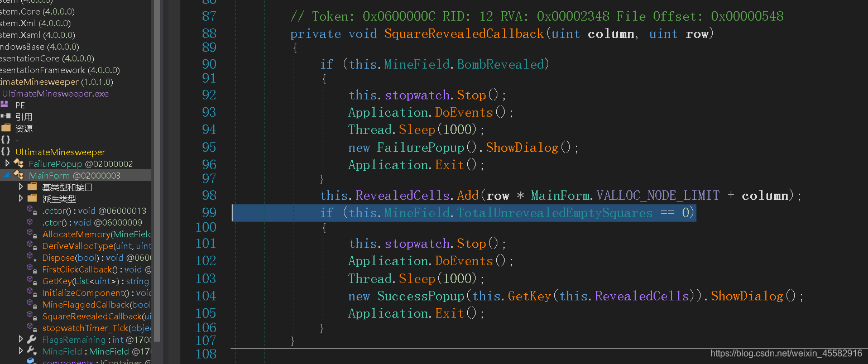
Task: Click the wrench property icon beside MineField
Action: [x=32, y=351]
